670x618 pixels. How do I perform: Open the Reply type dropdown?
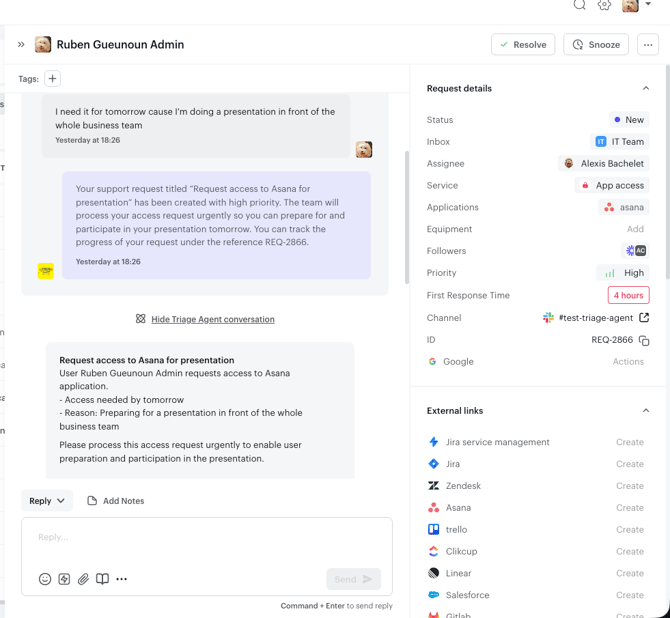47,501
